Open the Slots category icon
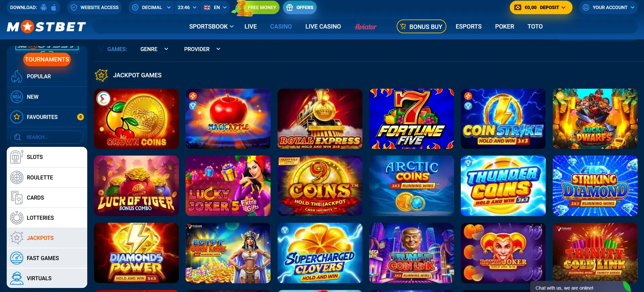Screen dimensions: 644x292 tap(16, 157)
